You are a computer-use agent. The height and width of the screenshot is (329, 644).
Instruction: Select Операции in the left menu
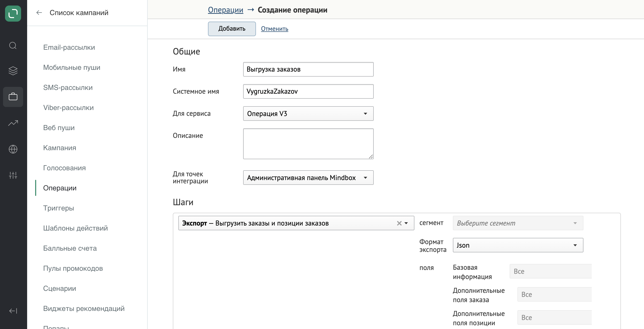point(60,188)
